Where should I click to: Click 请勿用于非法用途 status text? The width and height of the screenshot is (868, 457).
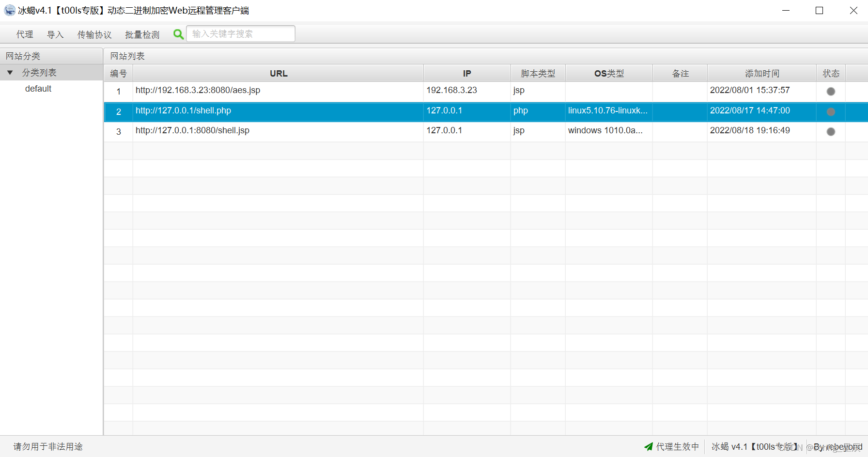48,446
